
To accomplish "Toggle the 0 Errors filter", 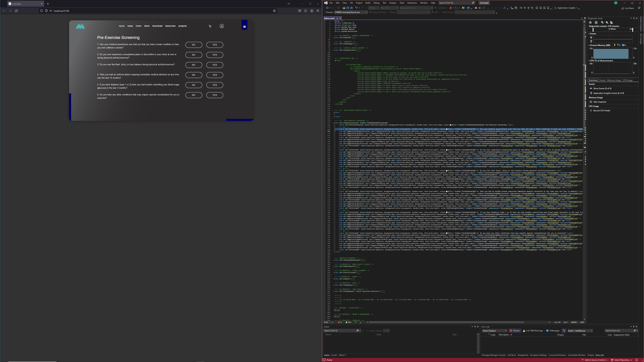I will click(515, 331).
